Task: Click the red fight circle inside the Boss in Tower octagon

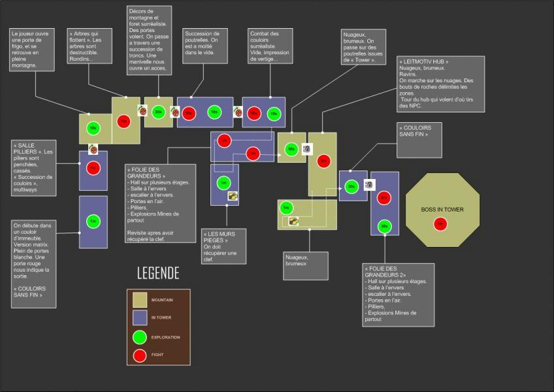Action: [x=440, y=224]
